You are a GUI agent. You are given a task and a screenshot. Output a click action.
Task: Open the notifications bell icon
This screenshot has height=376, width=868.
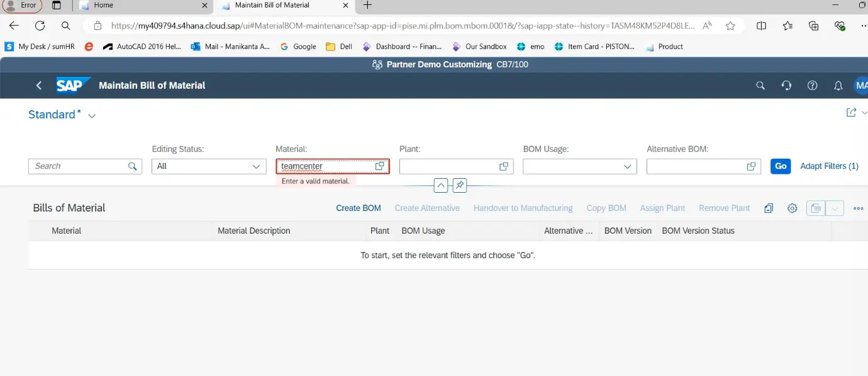(838, 86)
